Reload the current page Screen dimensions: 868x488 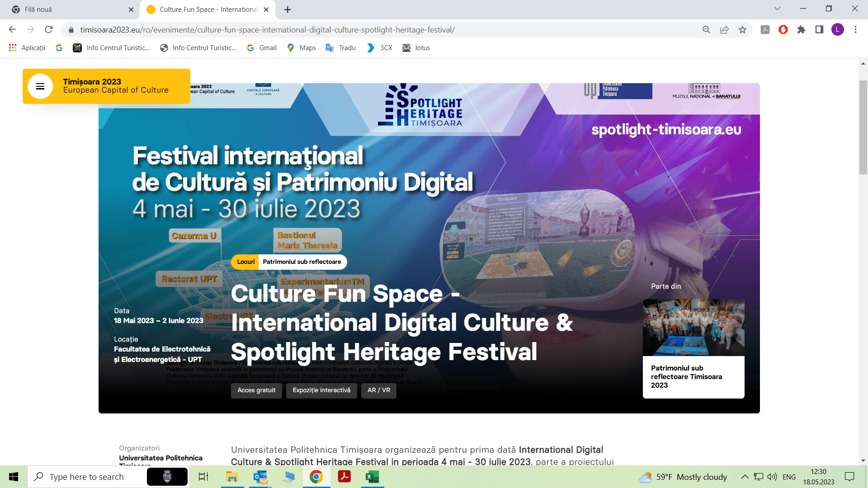[49, 30]
